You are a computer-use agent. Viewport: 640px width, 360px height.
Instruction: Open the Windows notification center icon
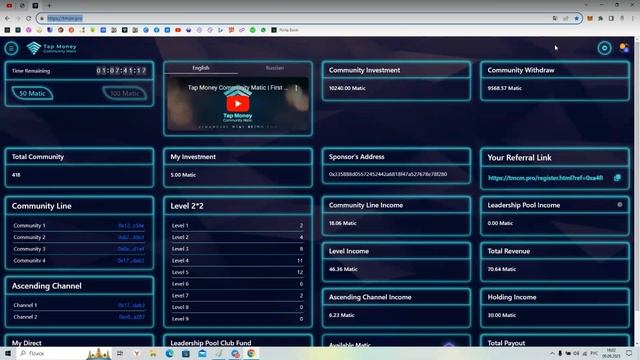(629, 353)
